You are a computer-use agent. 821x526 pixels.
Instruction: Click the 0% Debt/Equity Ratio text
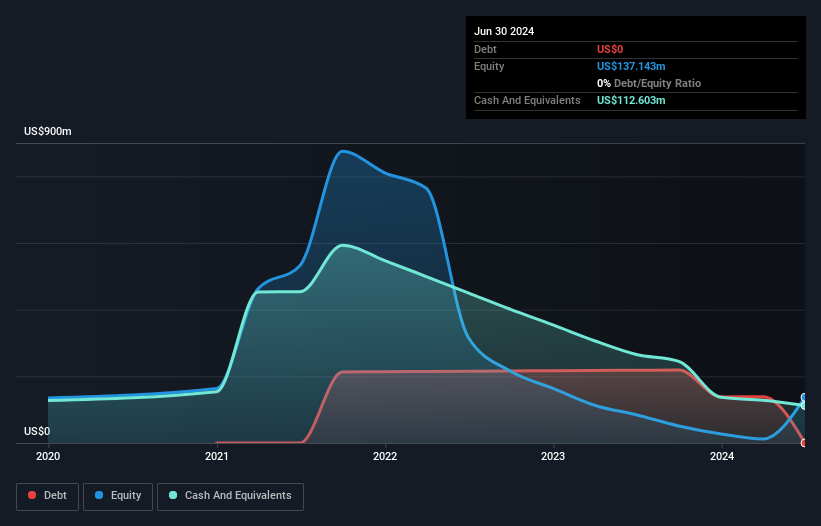649,83
